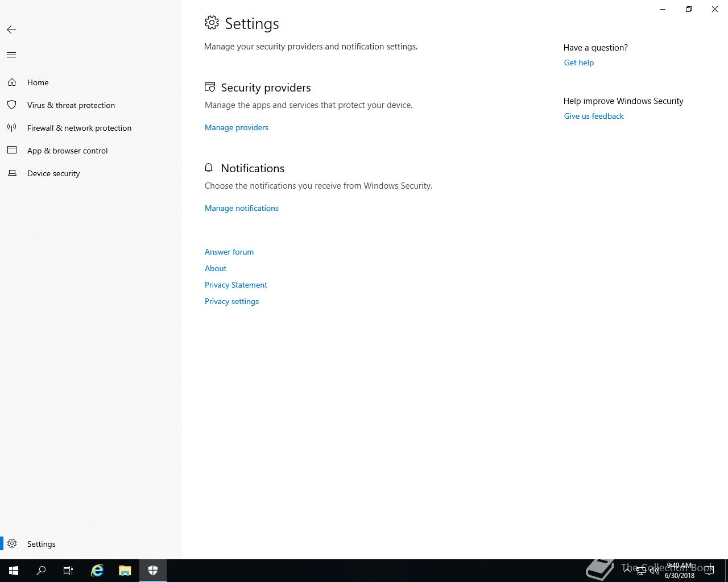
Task: Open the About link
Action: pyautogui.click(x=216, y=268)
